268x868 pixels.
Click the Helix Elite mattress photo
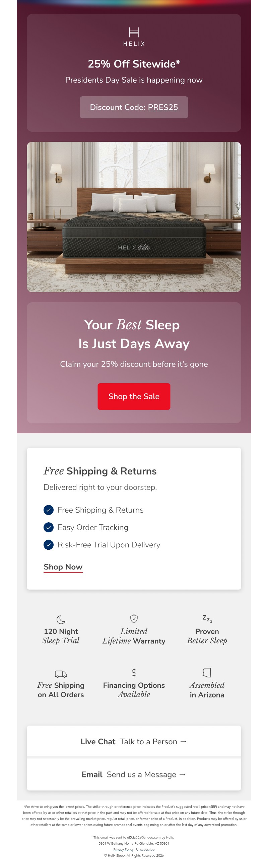click(134, 217)
